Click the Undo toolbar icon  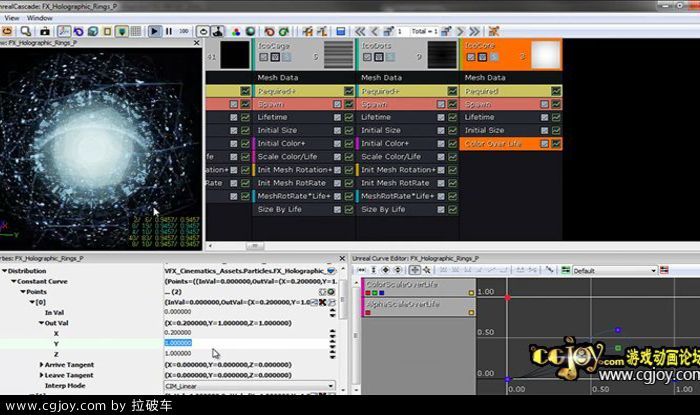269,31
